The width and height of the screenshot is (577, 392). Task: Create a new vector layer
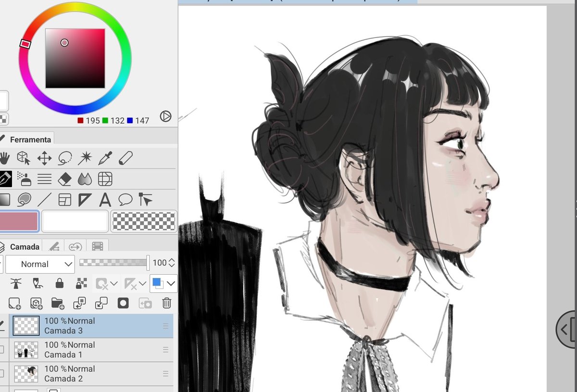coord(36,303)
